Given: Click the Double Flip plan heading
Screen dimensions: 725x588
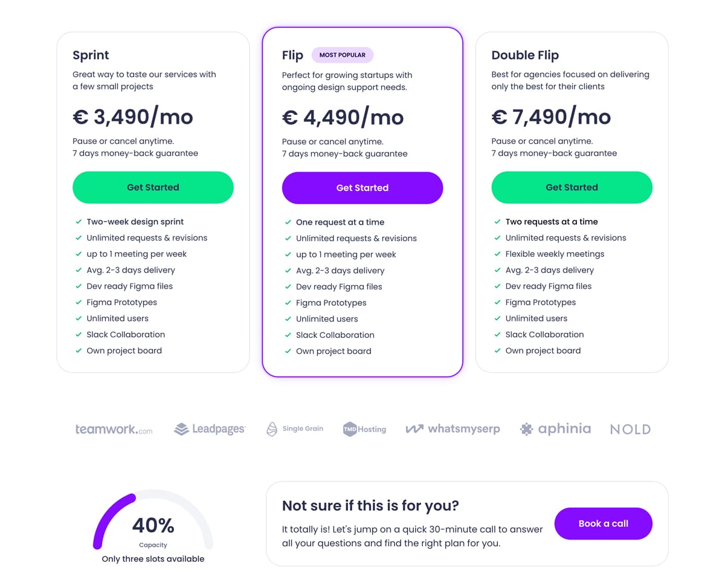Looking at the screenshot, I should (x=525, y=55).
